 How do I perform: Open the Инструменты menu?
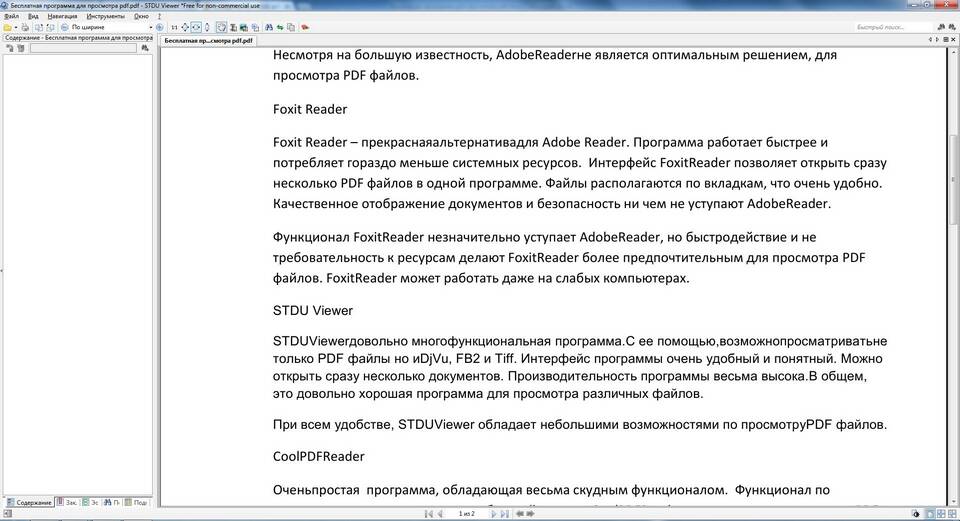point(106,17)
